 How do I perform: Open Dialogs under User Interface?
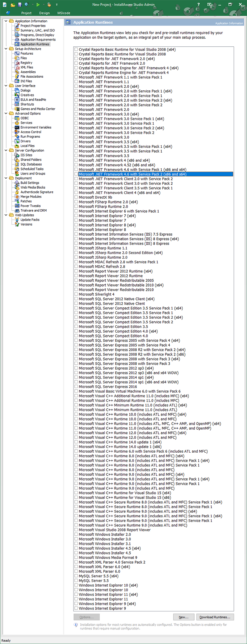click(x=26, y=91)
